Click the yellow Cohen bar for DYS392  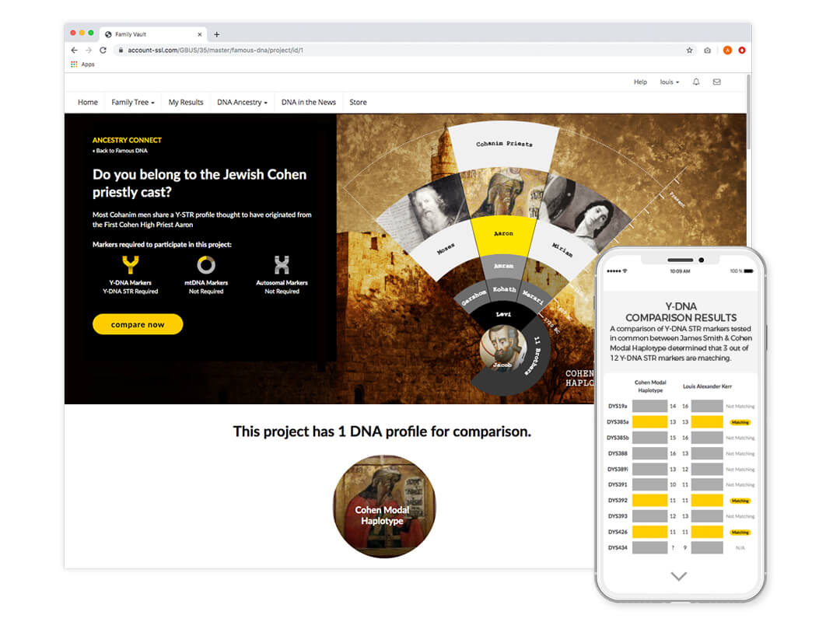click(649, 501)
